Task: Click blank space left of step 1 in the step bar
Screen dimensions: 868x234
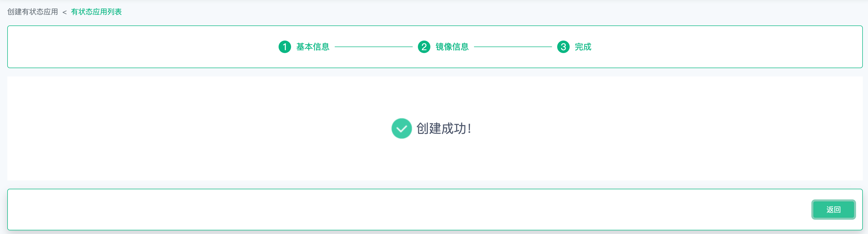Action: click(142, 47)
